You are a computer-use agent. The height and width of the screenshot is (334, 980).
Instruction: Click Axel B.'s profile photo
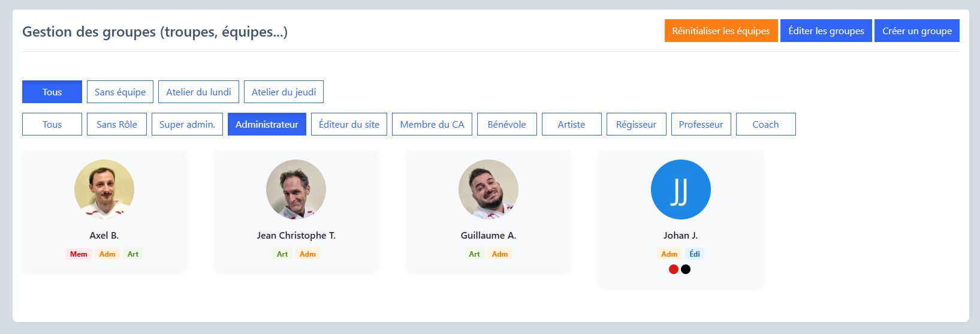pyautogui.click(x=104, y=189)
